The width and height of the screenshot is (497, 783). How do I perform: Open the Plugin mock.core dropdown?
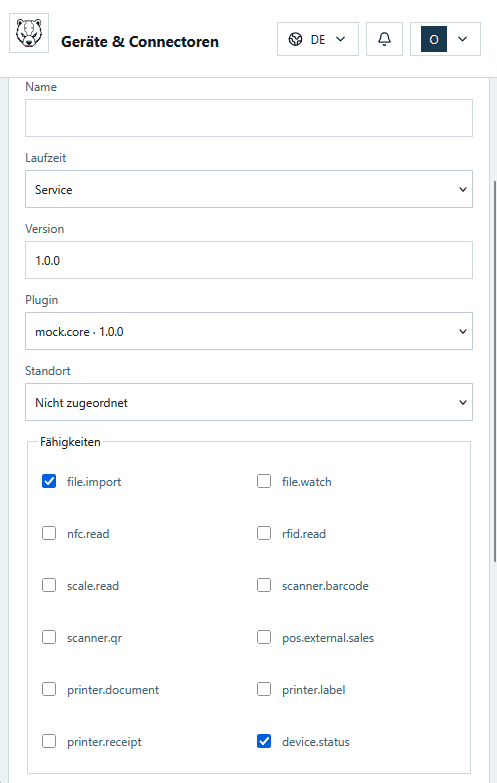pyautogui.click(x=249, y=331)
